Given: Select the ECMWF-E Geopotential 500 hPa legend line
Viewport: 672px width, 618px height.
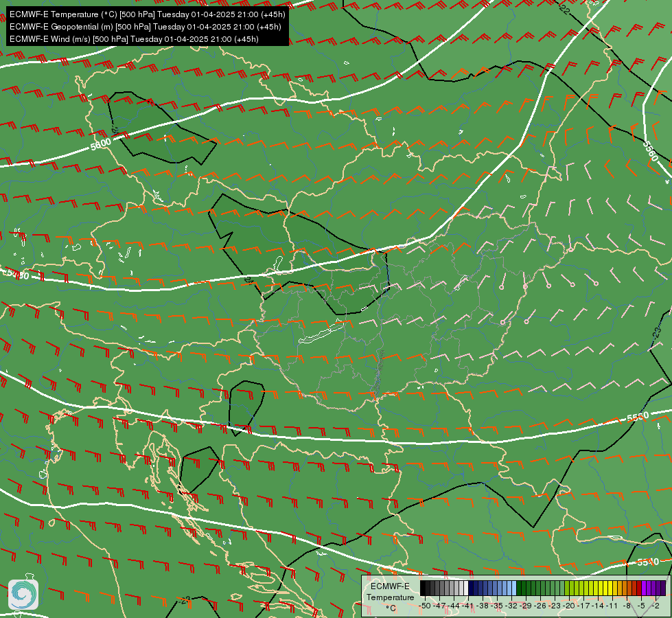Looking at the screenshot, I should point(146,27).
